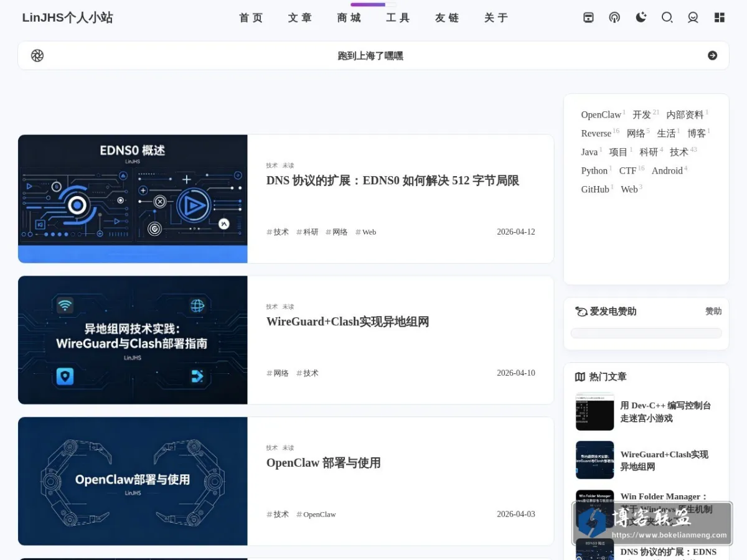Select the GitHub tag in the tag cloud
Viewport: 747px width, 560px height.
(x=597, y=189)
